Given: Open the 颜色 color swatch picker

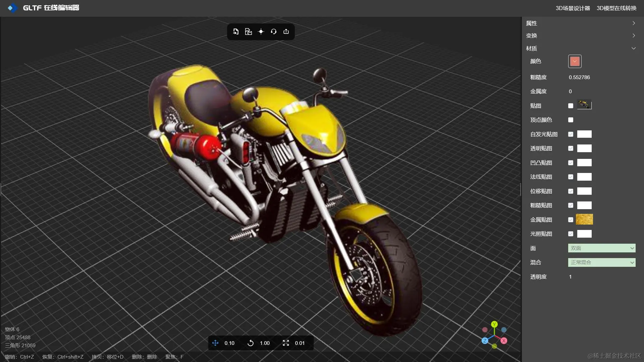Looking at the screenshot, I should pyautogui.click(x=575, y=61).
